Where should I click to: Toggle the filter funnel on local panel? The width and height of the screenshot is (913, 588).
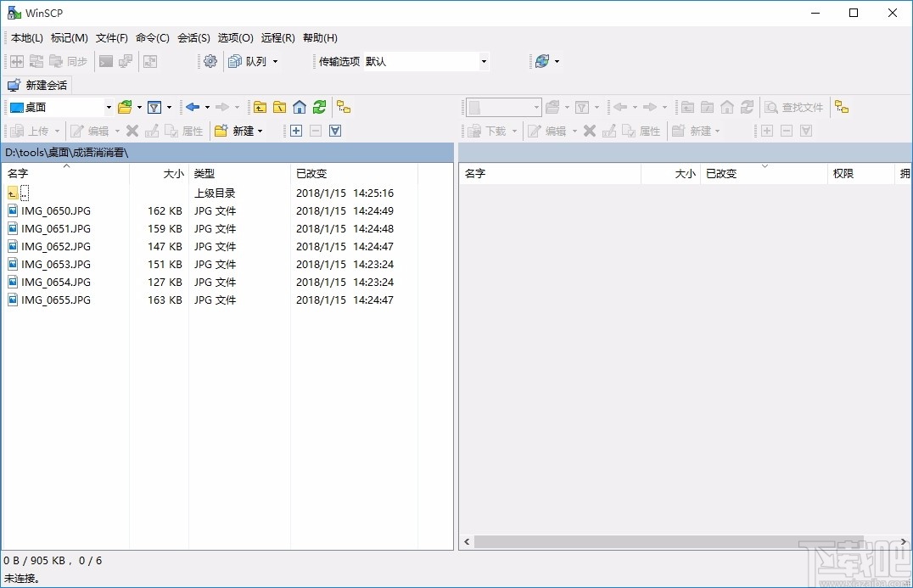click(x=155, y=107)
